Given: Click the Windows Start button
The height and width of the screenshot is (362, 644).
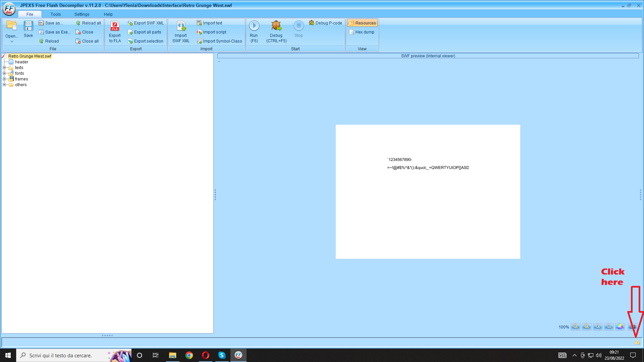Looking at the screenshot, I should [x=8, y=355].
